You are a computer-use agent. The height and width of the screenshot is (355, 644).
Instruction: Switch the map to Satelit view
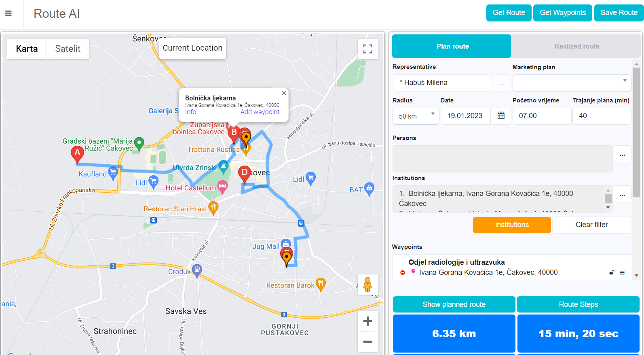pos(68,49)
